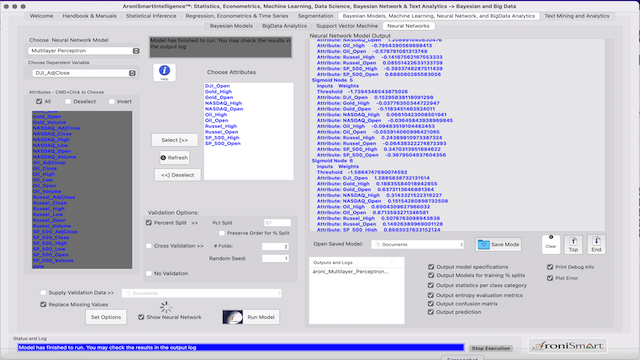Enable Preserve Order for % Split
This screenshot has width=640, height=360.
click(x=222, y=233)
